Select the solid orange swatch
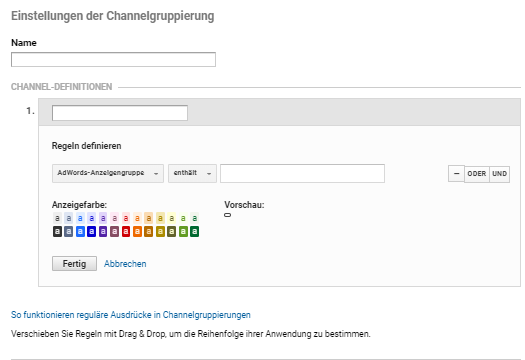Screen dimensions: 525x360 pyautogui.click(x=137, y=231)
